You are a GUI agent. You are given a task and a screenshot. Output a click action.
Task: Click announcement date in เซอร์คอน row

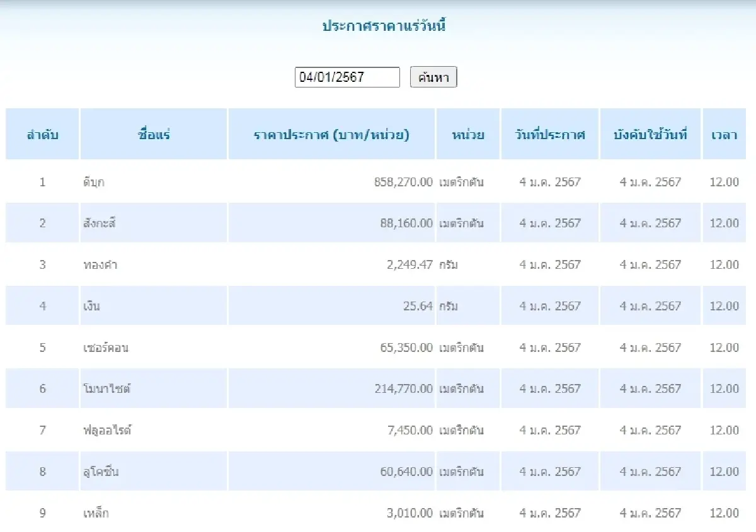[x=550, y=348]
